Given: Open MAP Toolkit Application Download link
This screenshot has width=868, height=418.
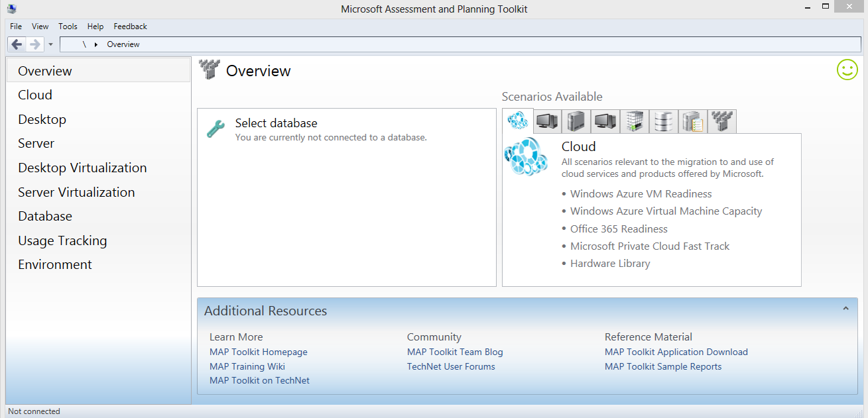Looking at the screenshot, I should point(676,352).
